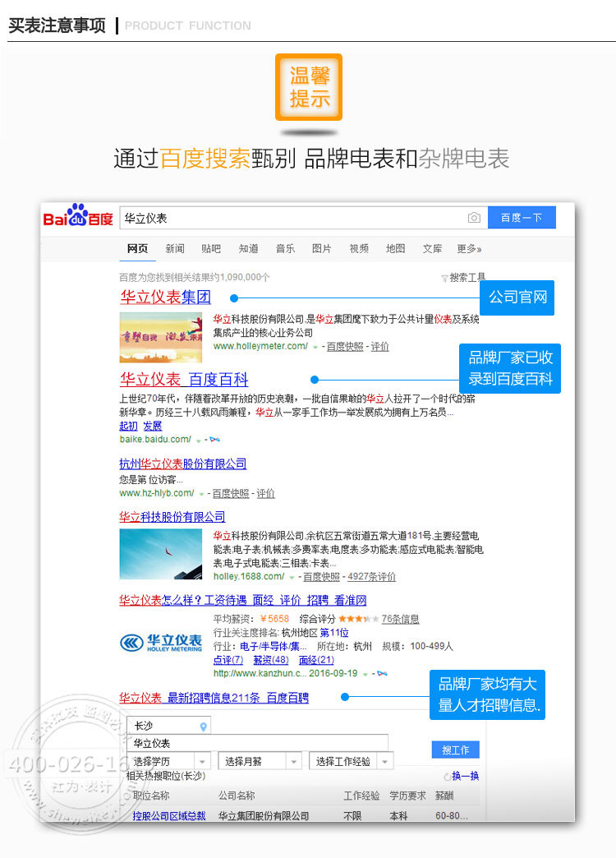Open the 华立仪表集团 result link

[x=166, y=298]
